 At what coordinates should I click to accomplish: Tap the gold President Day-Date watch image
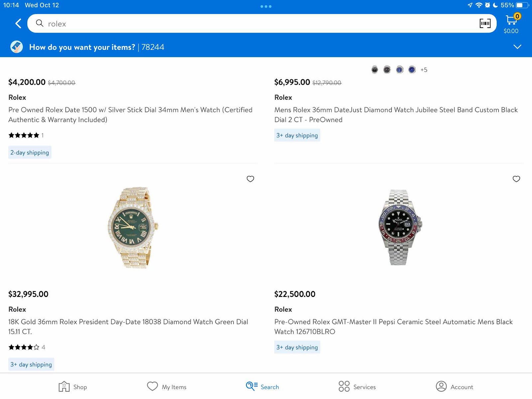tap(133, 228)
